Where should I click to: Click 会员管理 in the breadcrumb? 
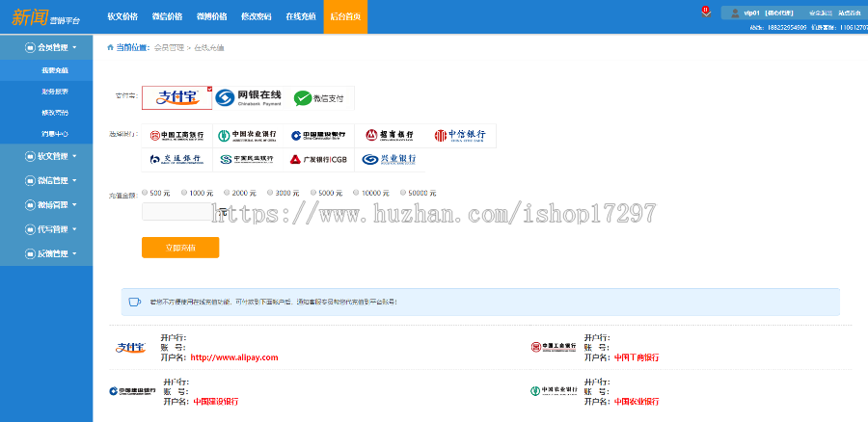[x=169, y=48]
